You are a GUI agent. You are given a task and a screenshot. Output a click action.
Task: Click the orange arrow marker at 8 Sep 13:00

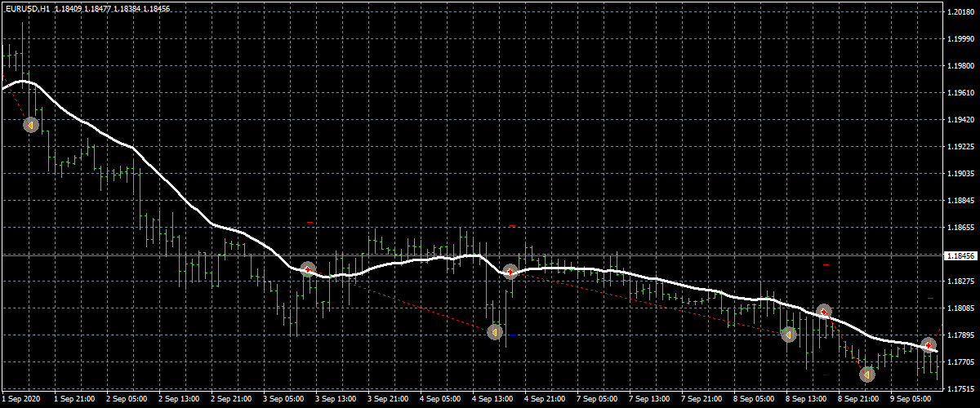click(788, 335)
